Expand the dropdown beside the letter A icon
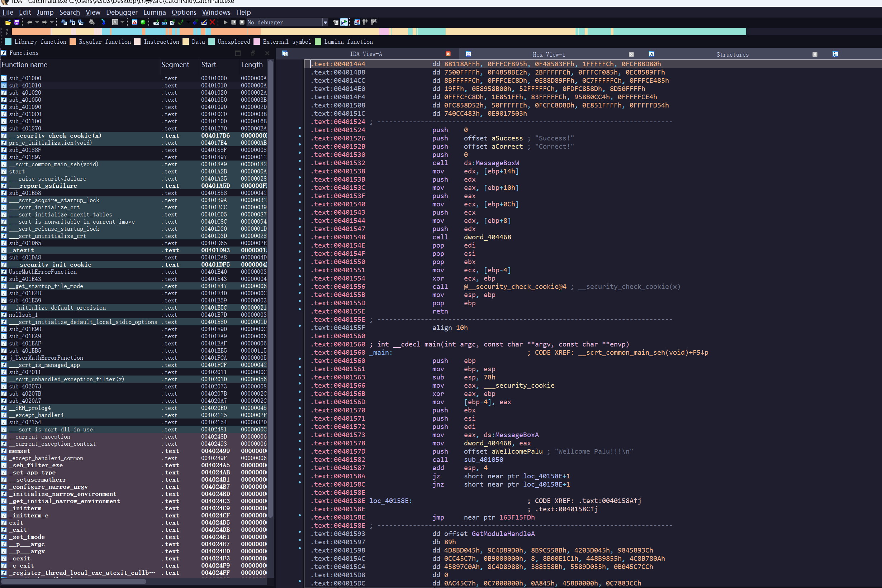Image resolution: width=882 pixels, height=588 pixels. (x=123, y=23)
